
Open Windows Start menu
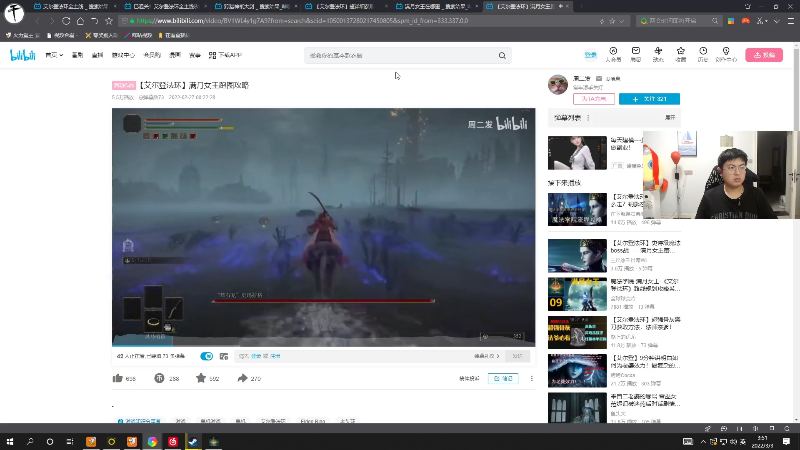10,441
